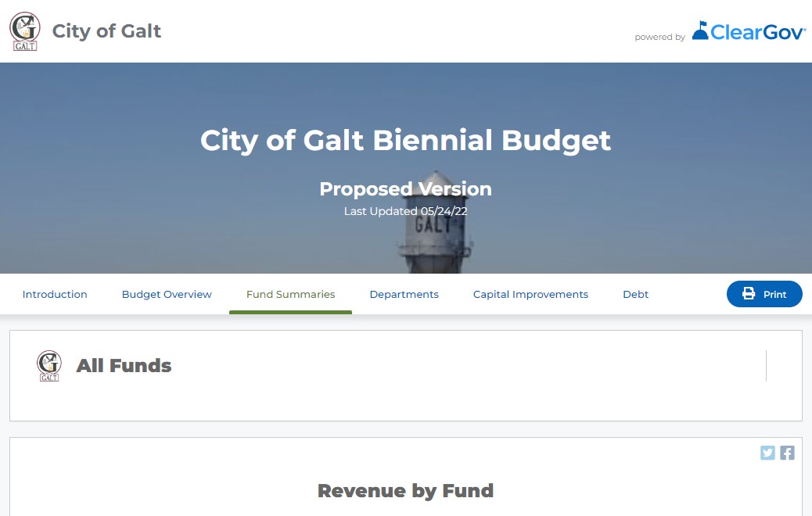Open the All Funds section header
This screenshot has width=812, height=516.
pyautogui.click(x=124, y=365)
